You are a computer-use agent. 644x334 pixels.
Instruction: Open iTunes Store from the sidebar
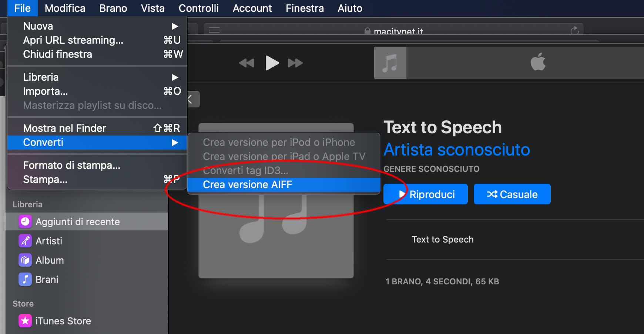click(87, 321)
